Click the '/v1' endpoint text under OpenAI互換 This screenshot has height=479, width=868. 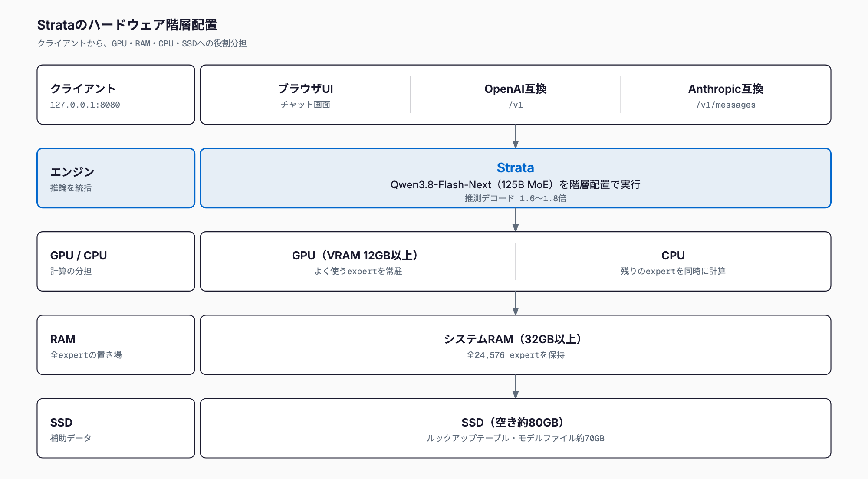tap(516, 105)
